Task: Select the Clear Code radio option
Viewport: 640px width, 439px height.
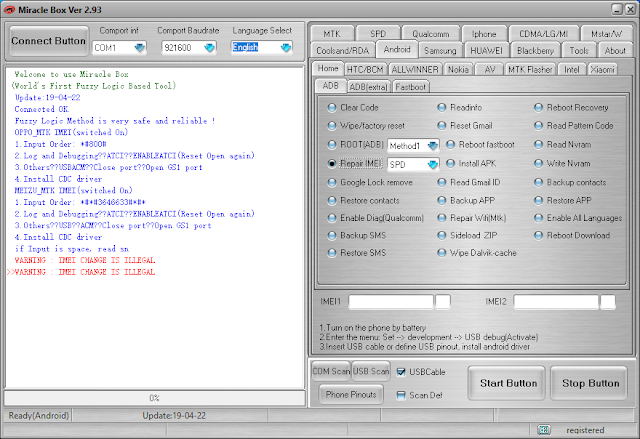Action: point(332,108)
